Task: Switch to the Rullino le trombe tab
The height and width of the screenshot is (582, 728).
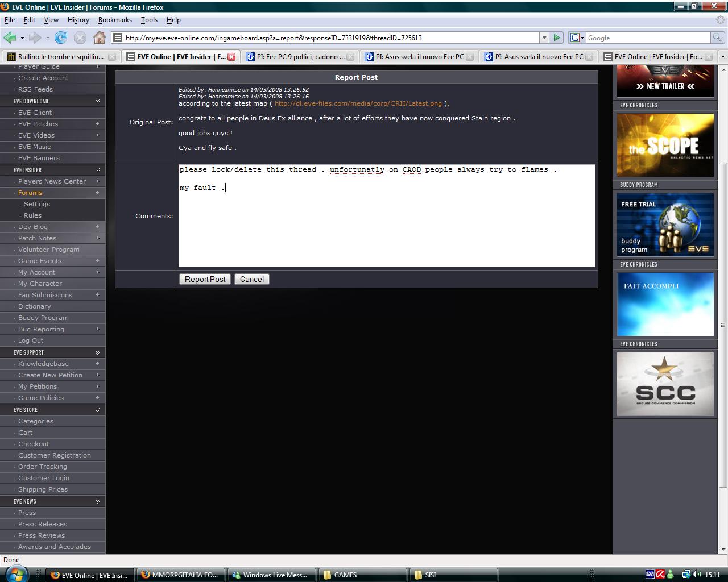Action: pos(61,57)
